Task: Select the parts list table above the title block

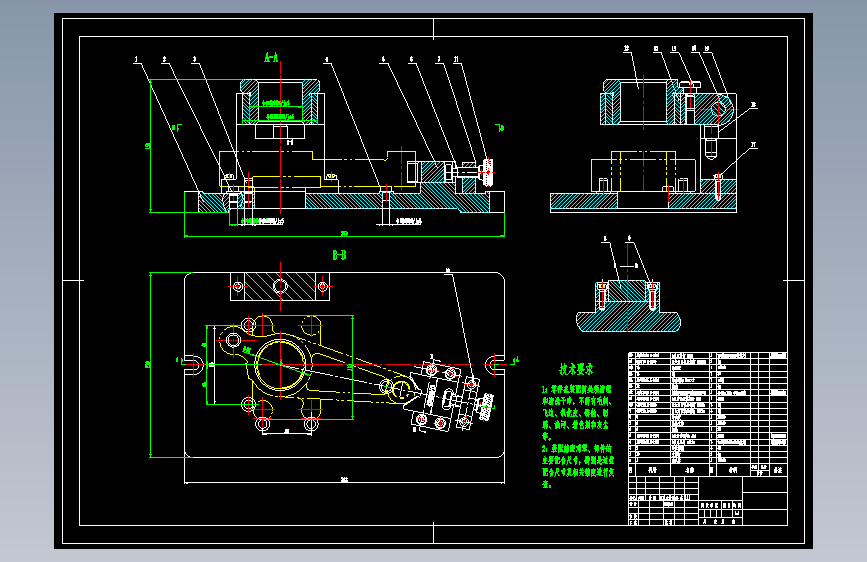Action: tap(708, 414)
